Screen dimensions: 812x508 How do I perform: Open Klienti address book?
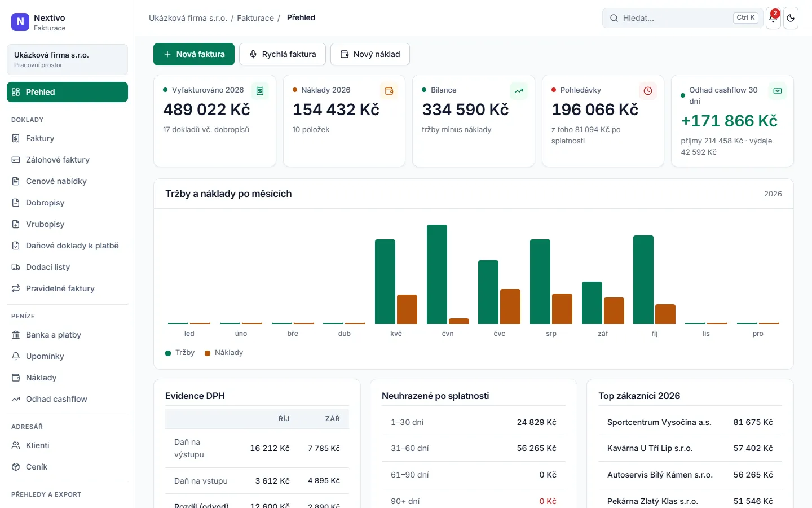click(x=67, y=445)
